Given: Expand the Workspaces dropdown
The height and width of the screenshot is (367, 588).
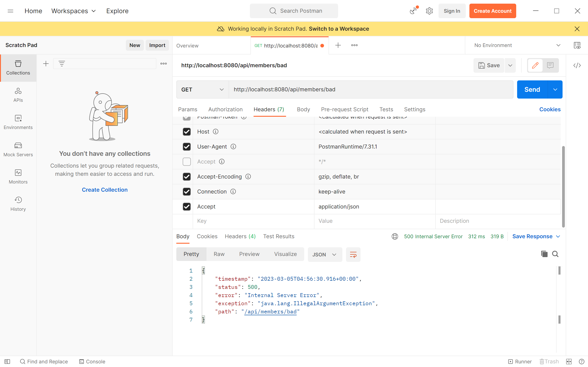Looking at the screenshot, I should [x=74, y=11].
